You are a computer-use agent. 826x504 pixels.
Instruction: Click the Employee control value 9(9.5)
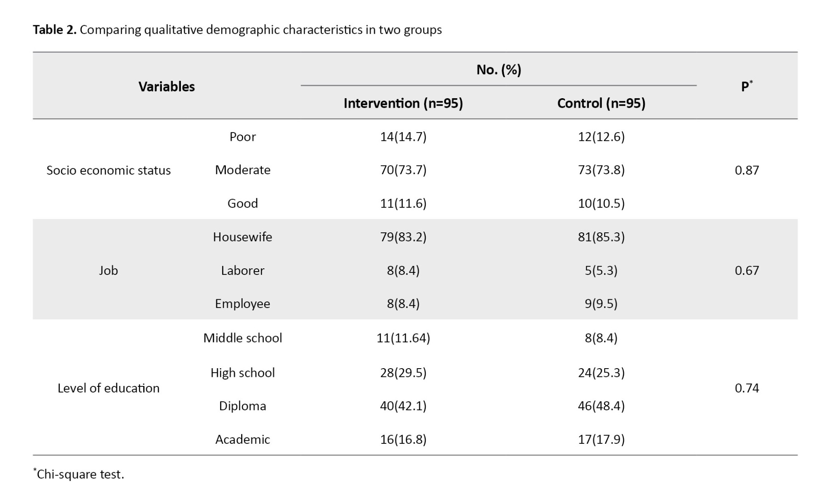pyautogui.click(x=601, y=303)
